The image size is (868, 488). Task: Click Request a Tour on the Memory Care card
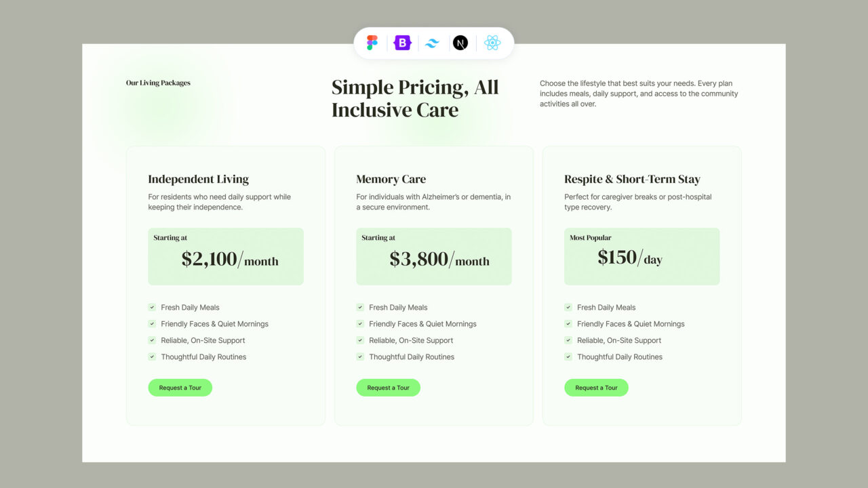[388, 387]
